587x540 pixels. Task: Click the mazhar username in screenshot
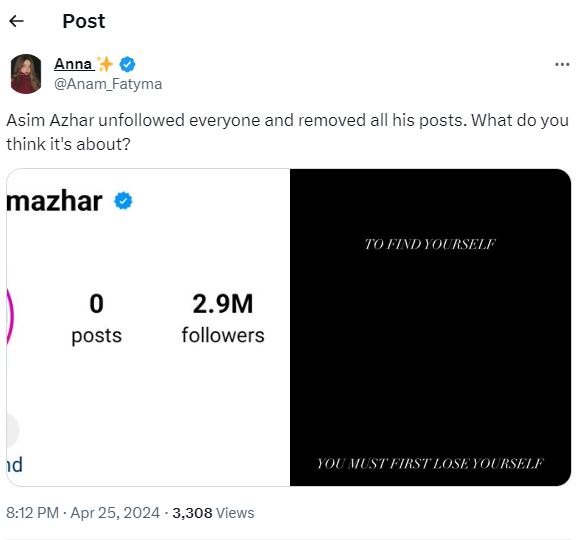(x=54, y=201)
